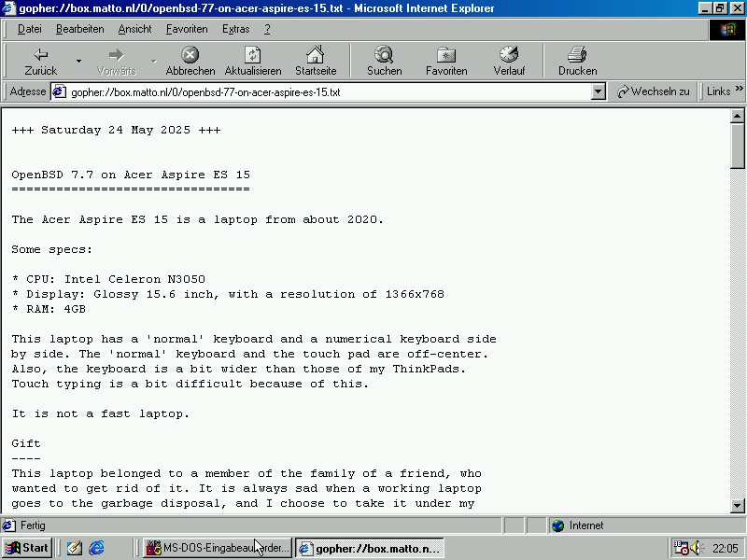Open the volume speaker tray icon

point(696,548)
